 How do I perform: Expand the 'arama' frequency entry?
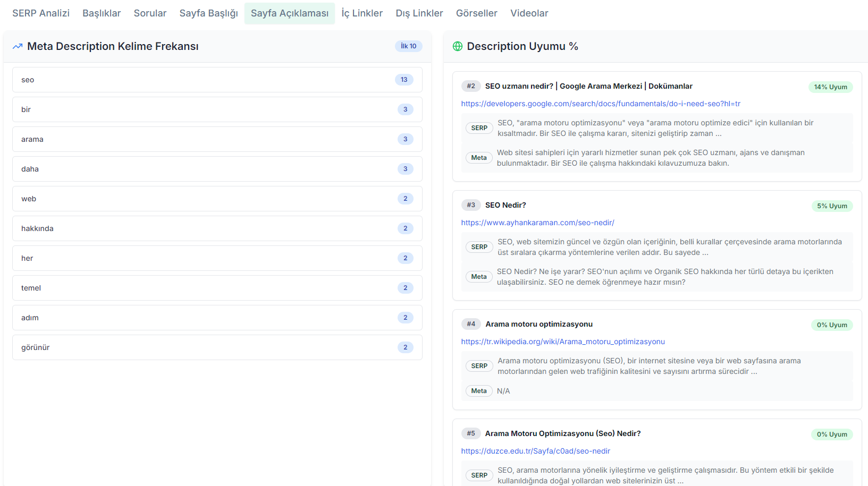pos(217,139)
